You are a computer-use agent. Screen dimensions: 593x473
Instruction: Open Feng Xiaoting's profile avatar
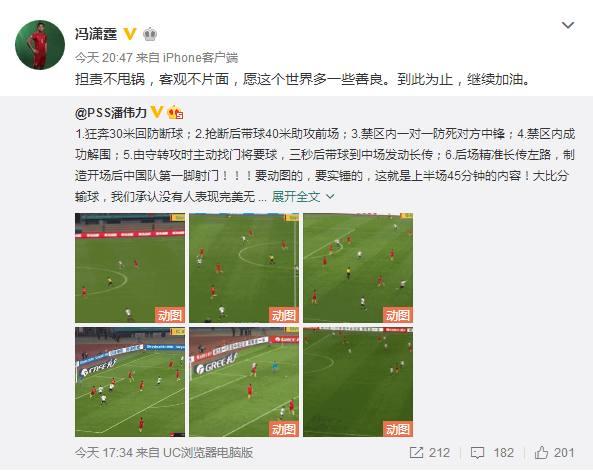(40, 45)
